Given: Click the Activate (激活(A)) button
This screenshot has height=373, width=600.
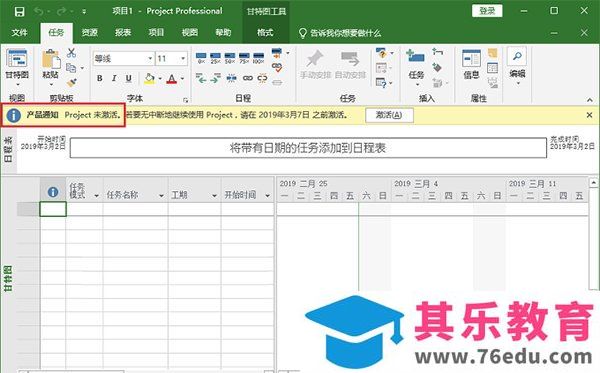Looking at the screenshot, I should point(389,115).
